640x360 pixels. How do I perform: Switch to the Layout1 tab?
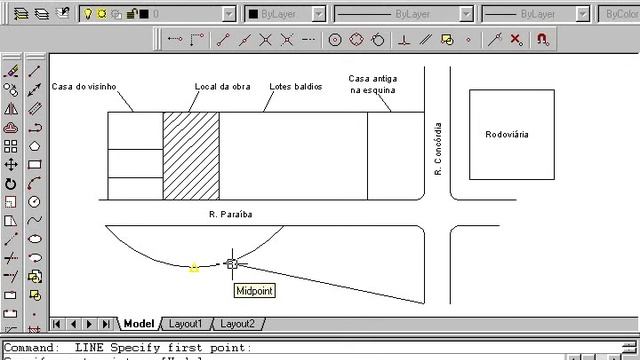(x=185, y=324)
